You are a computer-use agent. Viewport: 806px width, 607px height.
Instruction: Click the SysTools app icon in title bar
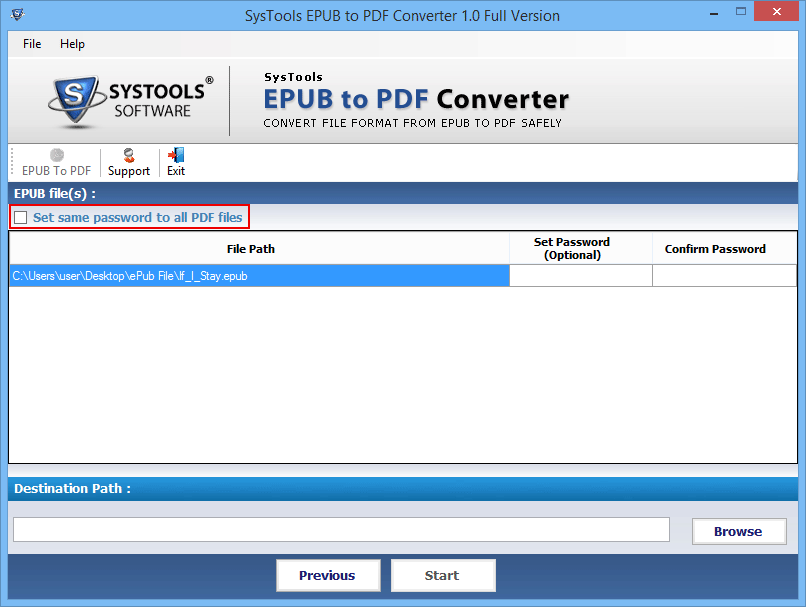[x=17, y=14]
